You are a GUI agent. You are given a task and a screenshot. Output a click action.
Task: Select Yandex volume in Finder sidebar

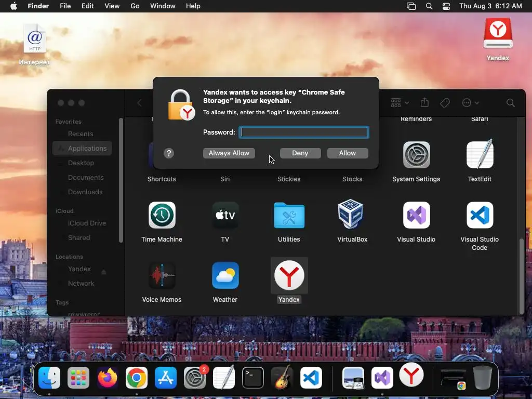click(79, 269)
